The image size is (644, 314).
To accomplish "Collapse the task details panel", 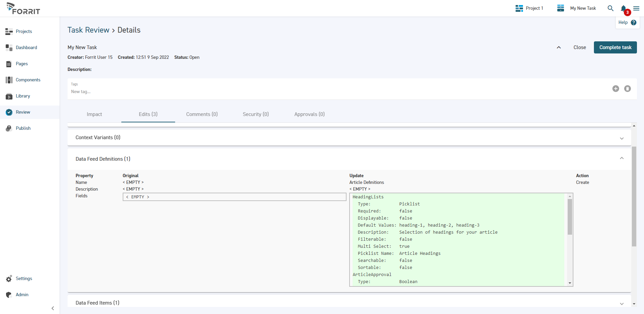I will click(x=558, y=47).
